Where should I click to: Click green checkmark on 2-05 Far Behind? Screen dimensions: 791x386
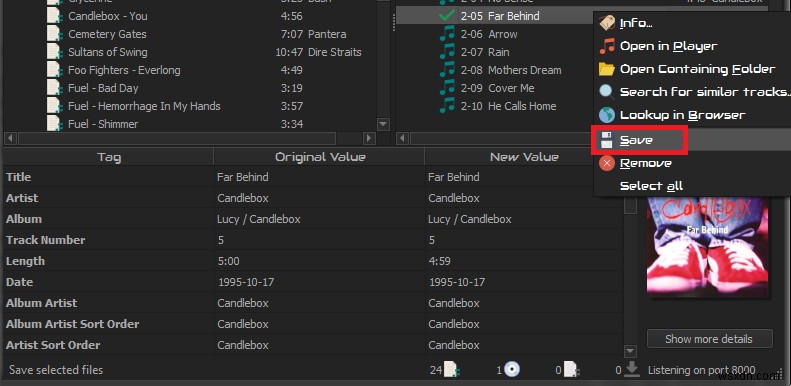tap(447, 16)
